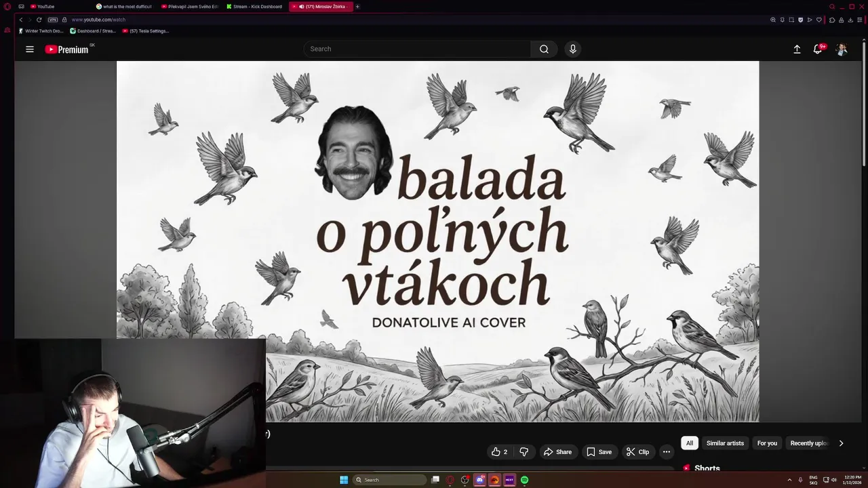Open the sidebar GX Corner icon
Viewport: 868px width, 488px height.
[x=7, y=30]
